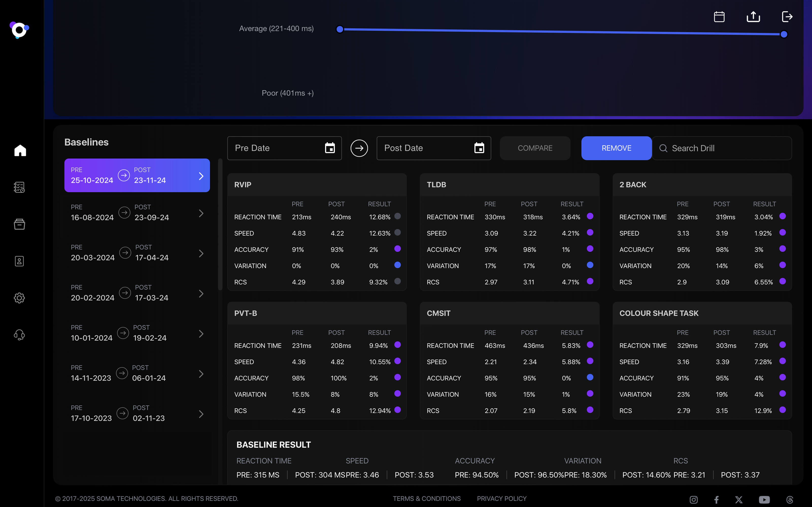Open the task checklist sidebar icon
Screen dimensions: 812x507
pyautogui.click(x=20, y=187)
